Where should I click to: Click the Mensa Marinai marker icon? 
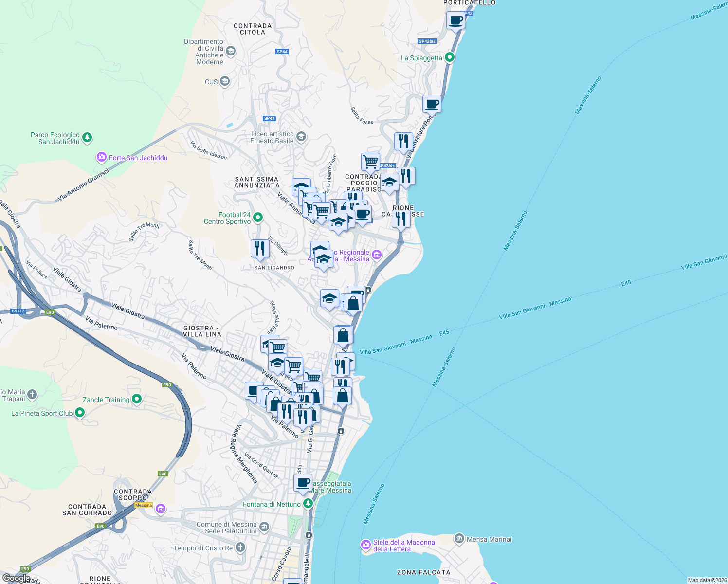[x=459, y=538]
